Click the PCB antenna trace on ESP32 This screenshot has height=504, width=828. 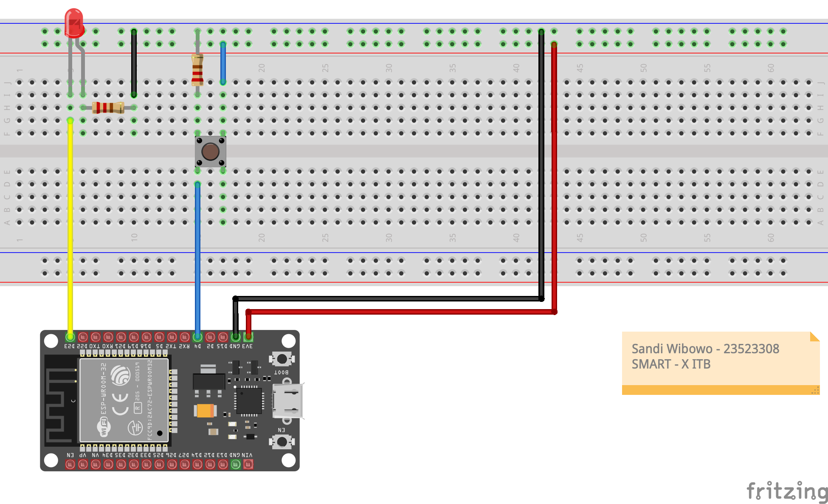(x=61, y=405)
